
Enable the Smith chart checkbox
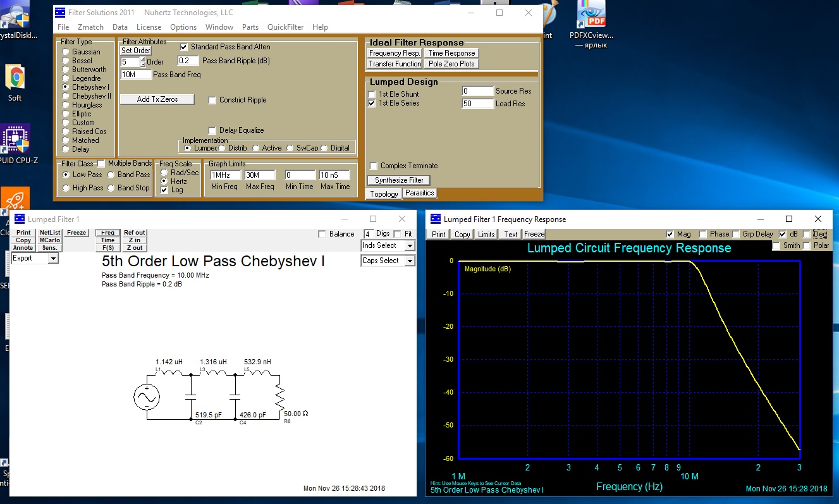(x=776, y=245)
